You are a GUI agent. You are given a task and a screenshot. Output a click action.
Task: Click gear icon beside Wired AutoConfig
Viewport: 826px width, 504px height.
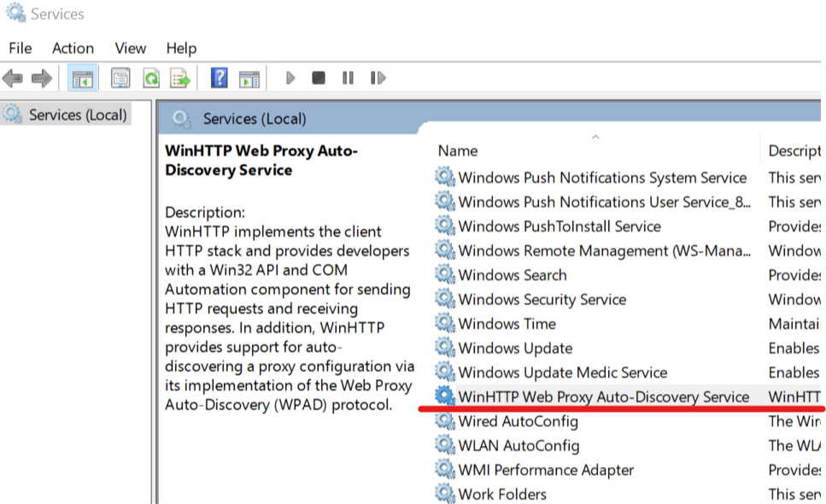click(445, 421)
